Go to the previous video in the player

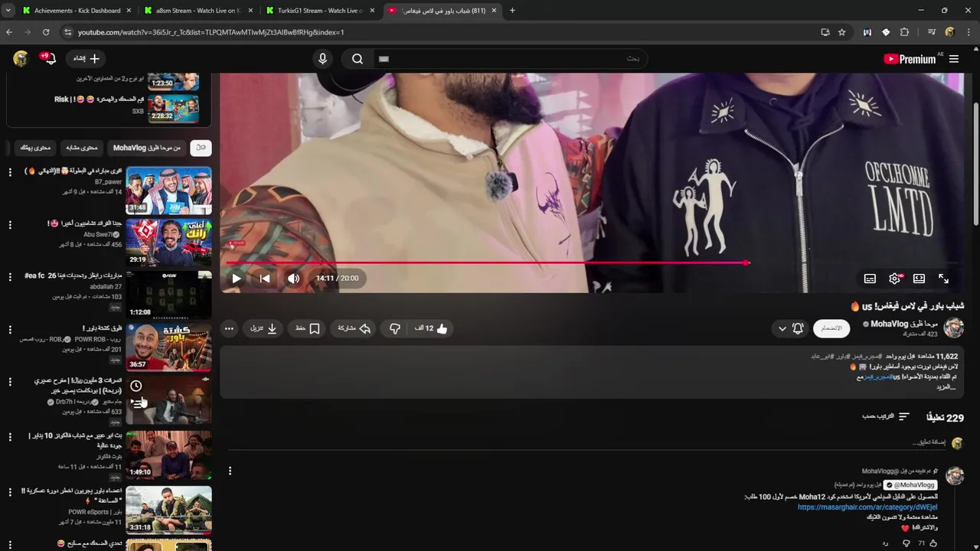[264, 279]
